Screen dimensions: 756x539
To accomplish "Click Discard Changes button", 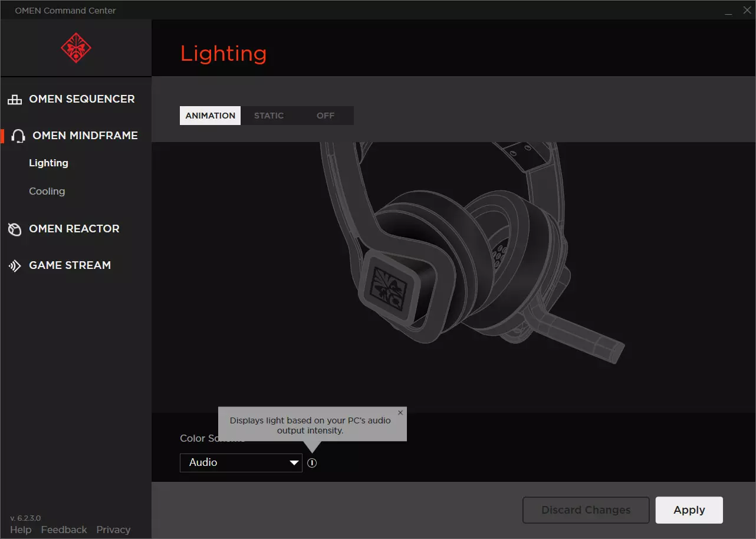I will [586, 510].
